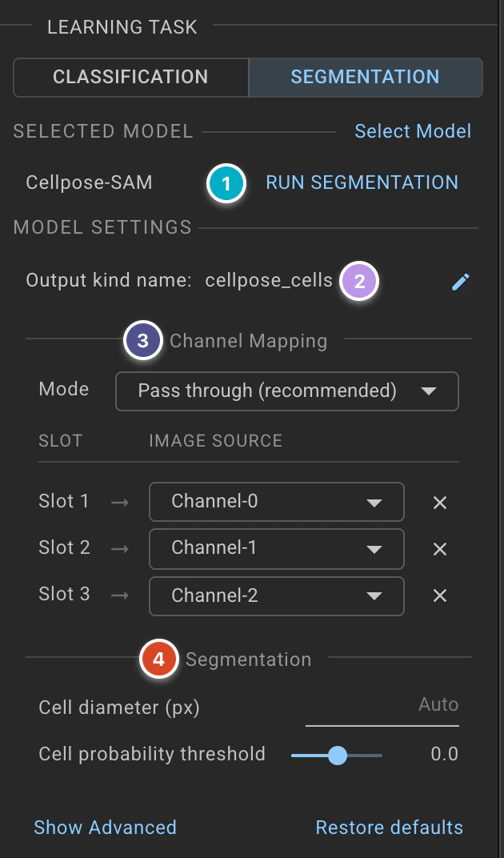Image resolution: width=504 pixels, height=858 pixels.
Task: Click the Cell diameter input field
Action: (382, 706)
